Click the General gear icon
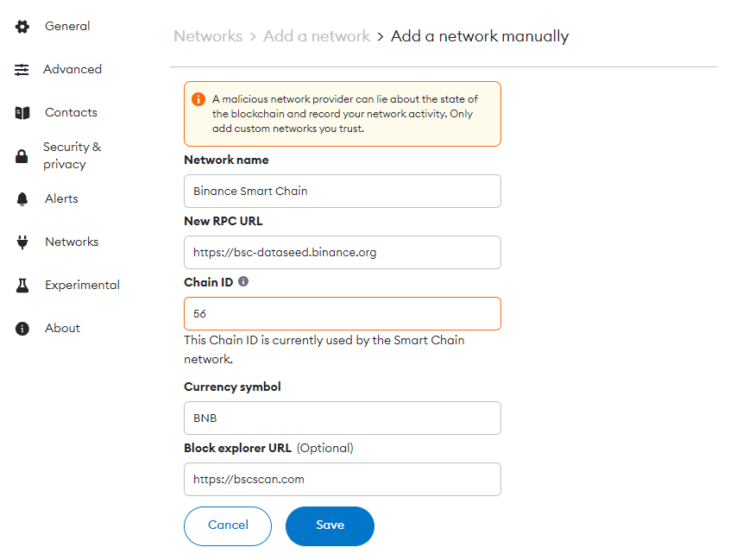 pyautogui.click(x=22, y=27)
